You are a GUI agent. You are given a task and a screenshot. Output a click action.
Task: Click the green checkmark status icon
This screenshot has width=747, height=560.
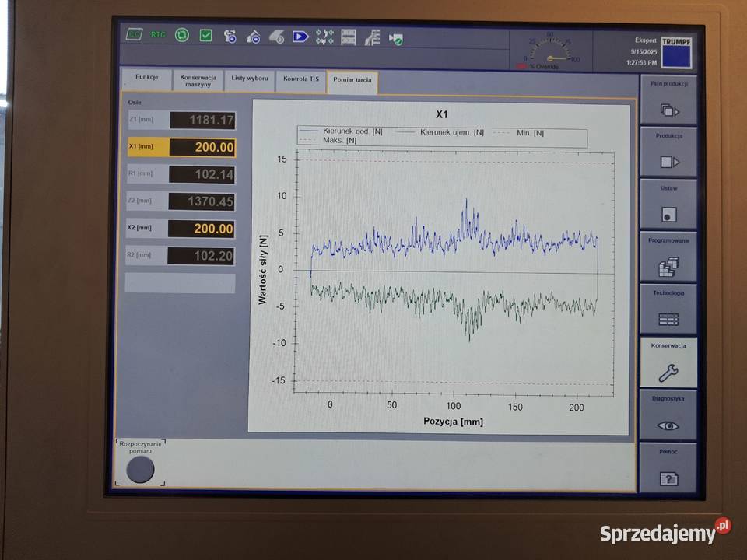click(x=205, y=35)
